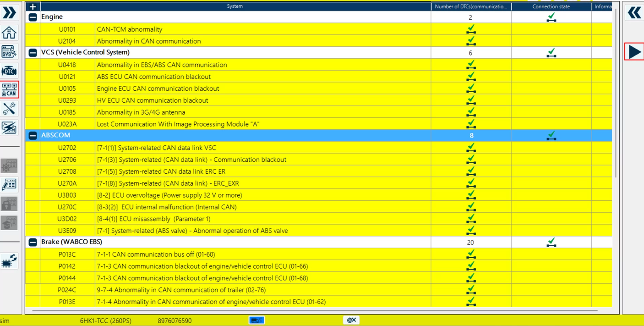Collapse the Brake (WABCO EBS) group
This screenshot has width=644, height=326.
pyautogui.click(x=32, y=242)
